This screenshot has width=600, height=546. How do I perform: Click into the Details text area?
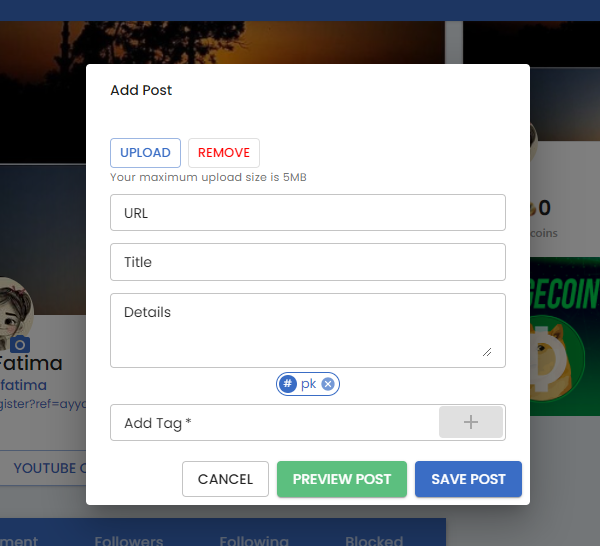pos(308,331)
